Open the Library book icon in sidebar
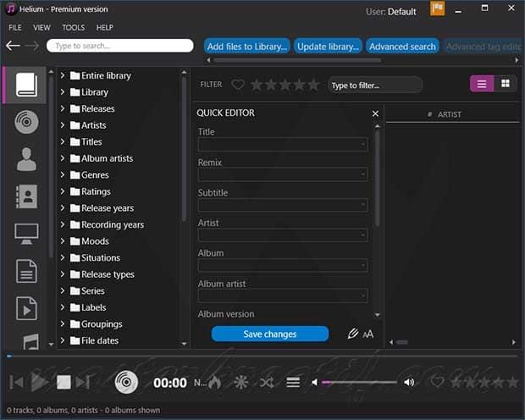Image resolution: width=525 pixels, height=420 pixels. tap(26, 85)
